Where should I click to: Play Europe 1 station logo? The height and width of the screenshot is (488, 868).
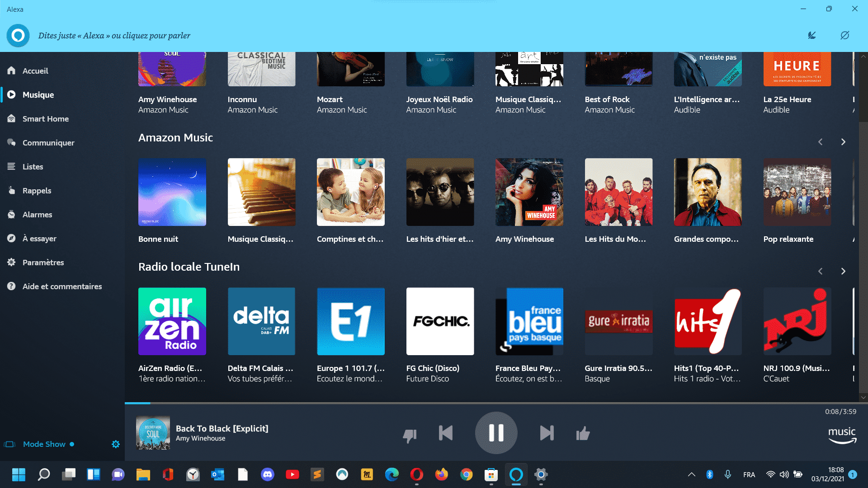point(351,321)
